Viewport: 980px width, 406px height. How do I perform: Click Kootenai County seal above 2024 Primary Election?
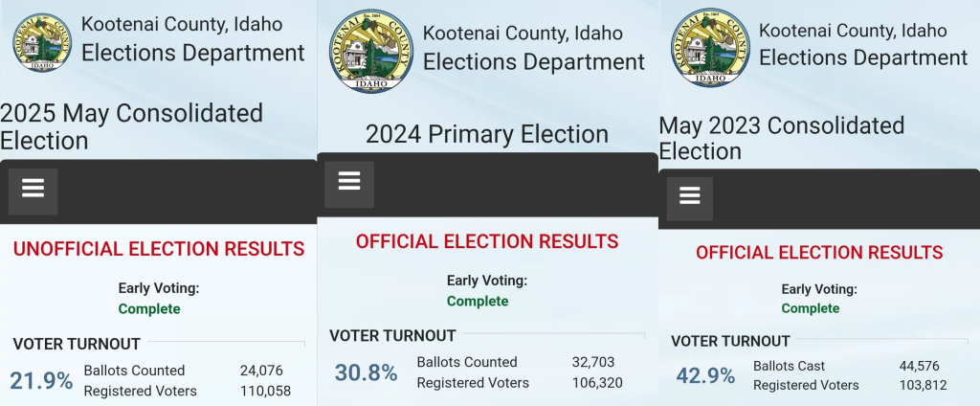(372, 52)
